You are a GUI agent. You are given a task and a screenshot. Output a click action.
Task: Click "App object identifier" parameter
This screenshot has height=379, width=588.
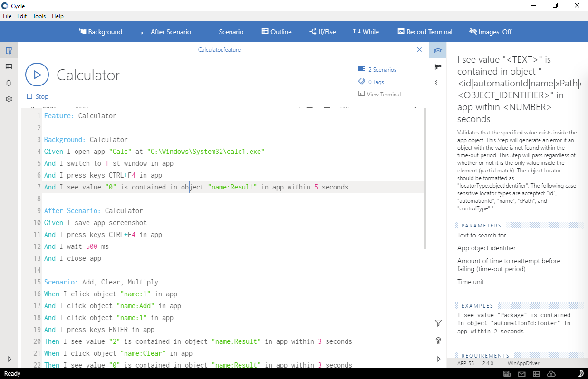tap(486, 248)
